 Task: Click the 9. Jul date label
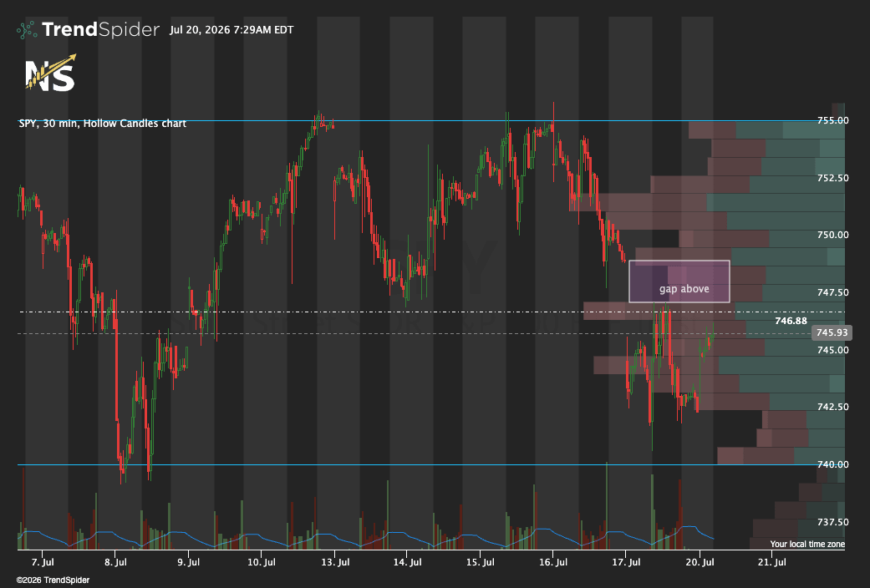click(x=189, y=562)
